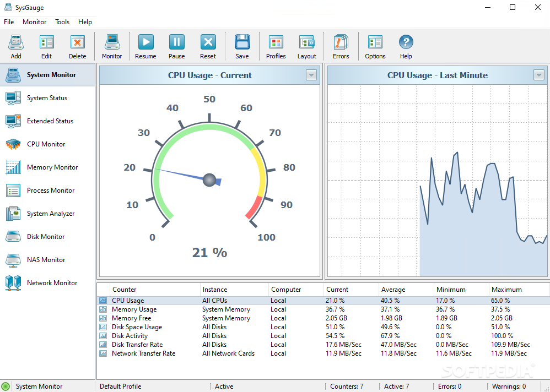Open the Options toolbar icon
This screenshot has height=392, width=550.
pos(375,46)
